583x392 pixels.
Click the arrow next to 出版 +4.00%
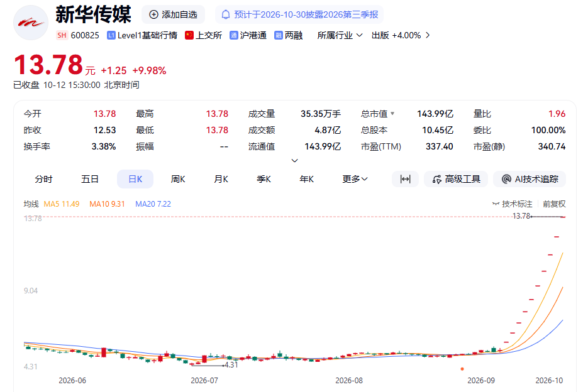(428, 35)
